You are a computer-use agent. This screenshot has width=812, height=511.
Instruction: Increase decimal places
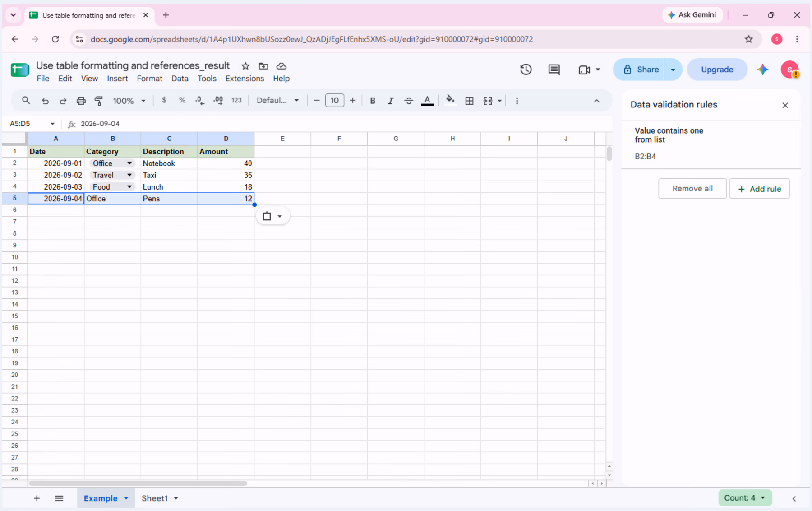click(x=218, y=101)
